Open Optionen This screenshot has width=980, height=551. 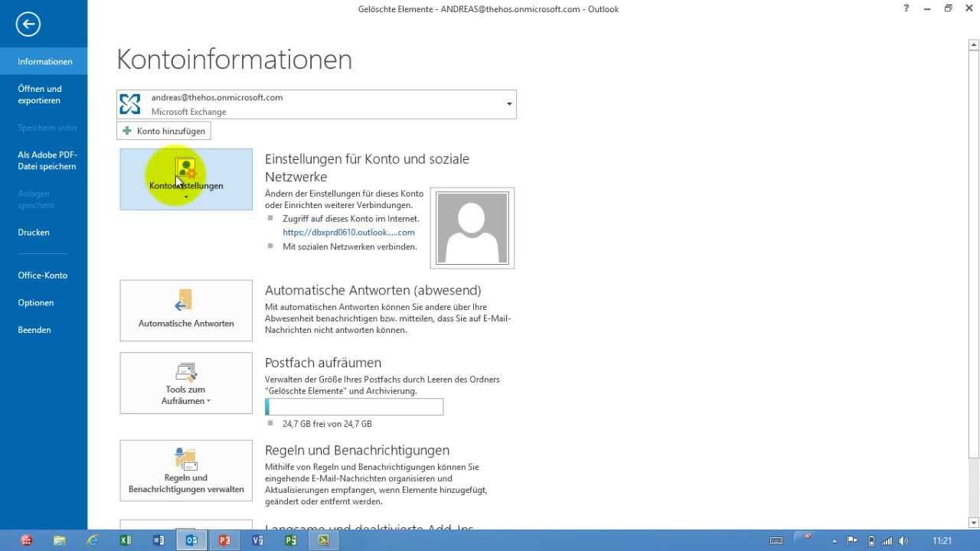tap(44, 302)
